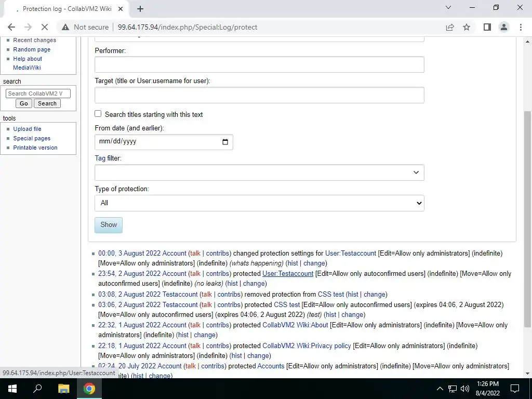Viewport: 532px width, 399px height.
Task: Click the mm/dd/yyyy date field
Action: pyautogui.click(x=164, y=142)
